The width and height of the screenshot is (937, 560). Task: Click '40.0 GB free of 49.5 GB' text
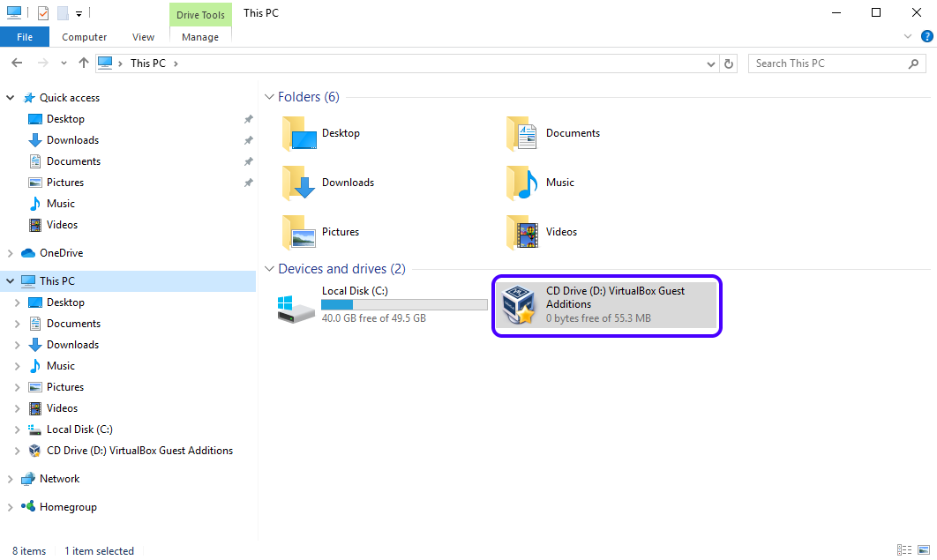click(373, 318)
